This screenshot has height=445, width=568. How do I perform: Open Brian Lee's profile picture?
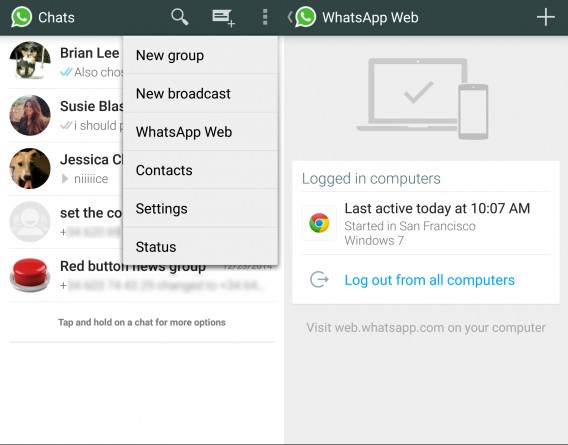coord(30,61)
